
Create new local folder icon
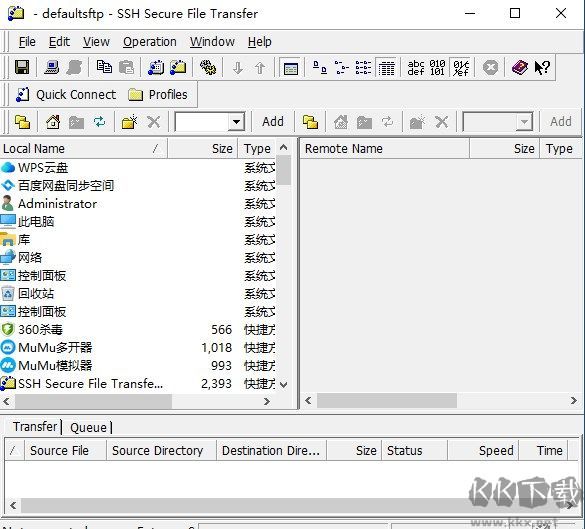coord(129,122)
